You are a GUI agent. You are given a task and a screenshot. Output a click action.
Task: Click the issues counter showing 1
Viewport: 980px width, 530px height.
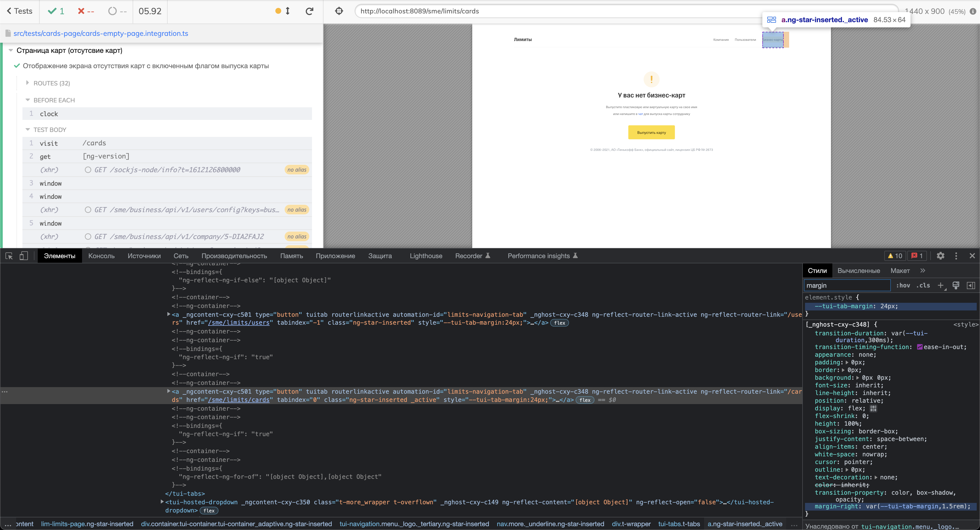[x=917, y=255]
